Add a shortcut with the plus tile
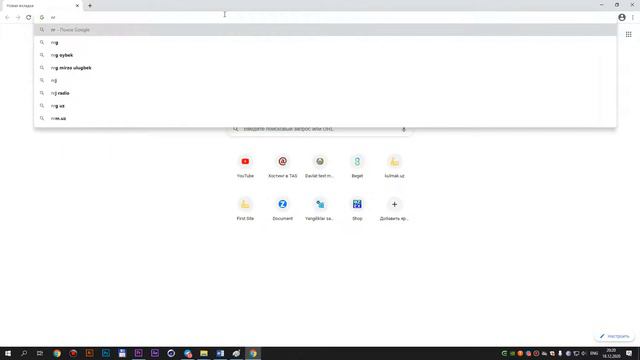The height and width of the screenshot is (360, 640). point(394,209)
